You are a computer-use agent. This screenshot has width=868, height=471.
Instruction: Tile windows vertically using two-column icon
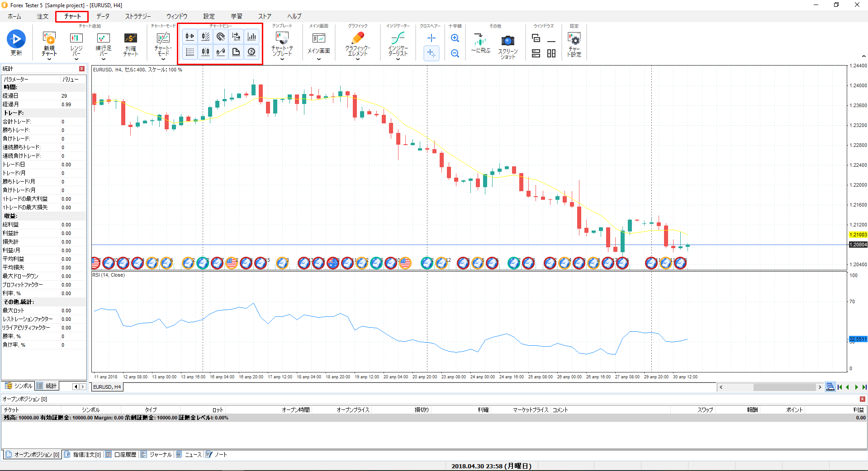pos(551,53)
